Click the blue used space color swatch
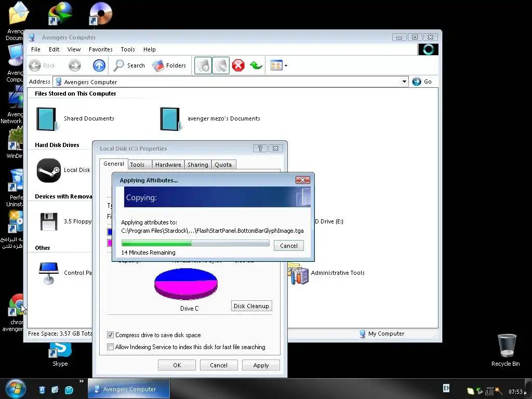 tap(110, 232)
